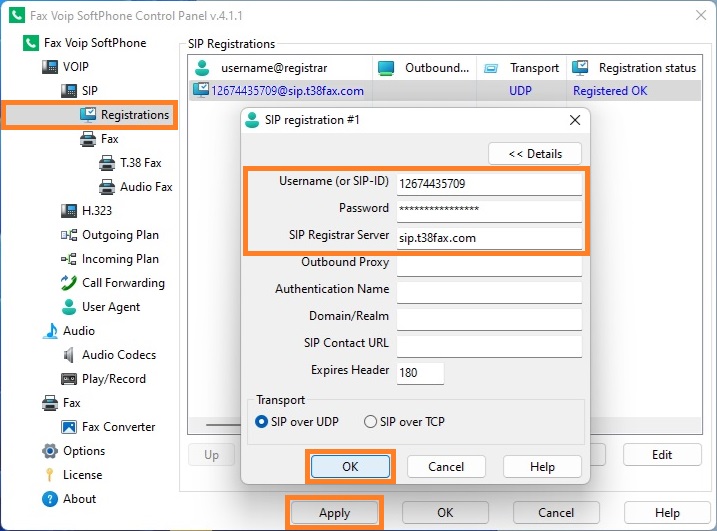Click the SIP Registrar Server field
Image resolution: width=717 pixels, height=531 pixels.
[x=489, y=238]
